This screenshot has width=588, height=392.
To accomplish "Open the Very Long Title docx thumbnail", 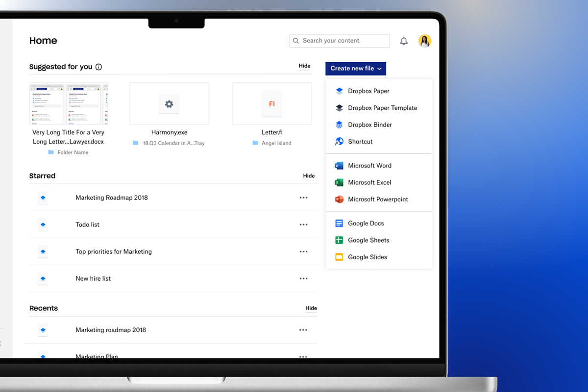I will [69, 104].
